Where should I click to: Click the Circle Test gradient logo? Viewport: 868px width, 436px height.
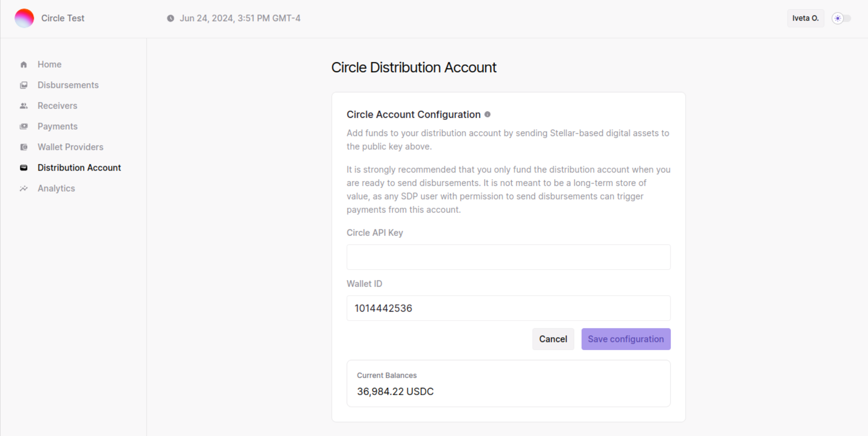(24, 18)
